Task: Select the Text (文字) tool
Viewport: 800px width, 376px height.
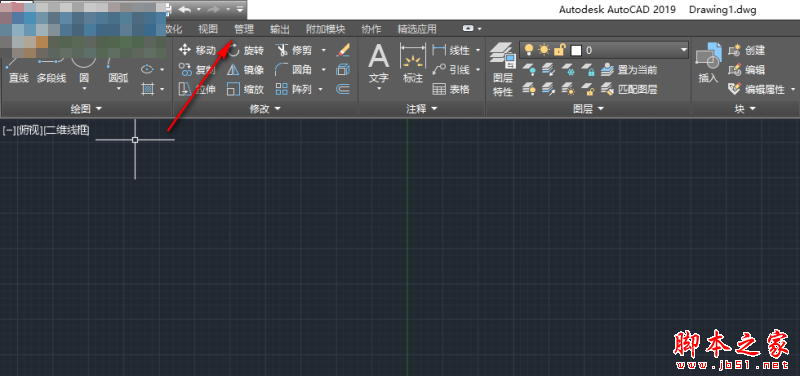Action: (379, 64)
